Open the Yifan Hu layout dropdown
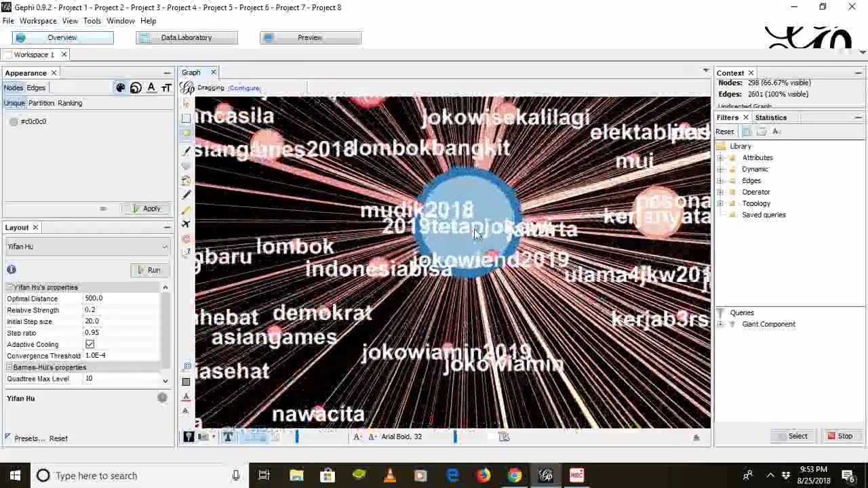 click(x=87, y=247)
